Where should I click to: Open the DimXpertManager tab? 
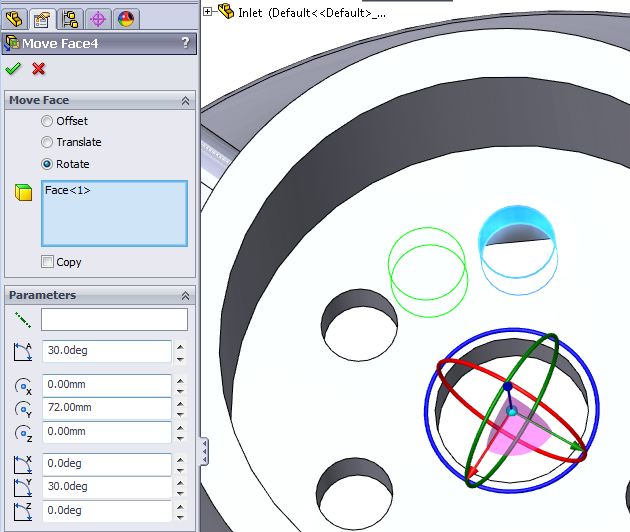pos(98,18)
